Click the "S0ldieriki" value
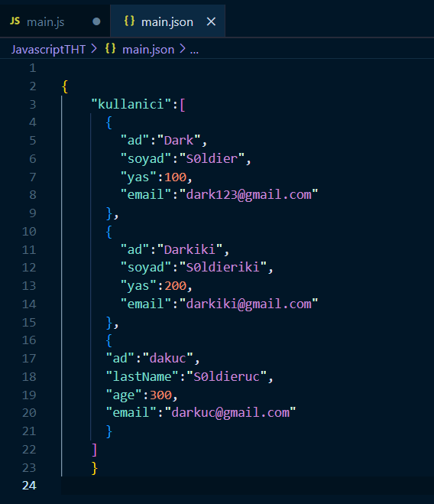Image resolution: width=434 pixels, height=504 pixels. click(x=222, y=268)
